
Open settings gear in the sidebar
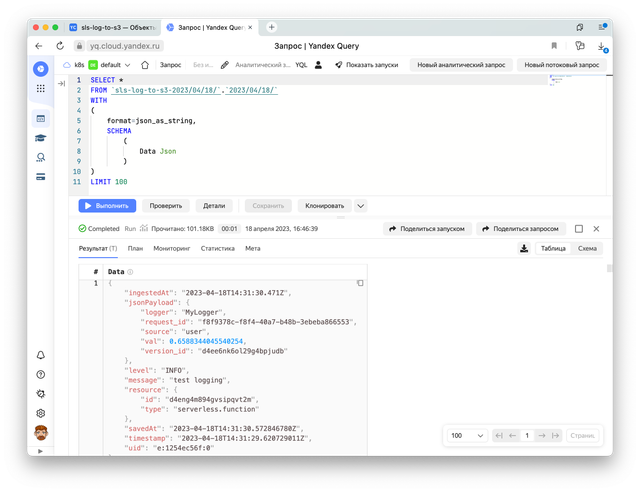point(40,412)
